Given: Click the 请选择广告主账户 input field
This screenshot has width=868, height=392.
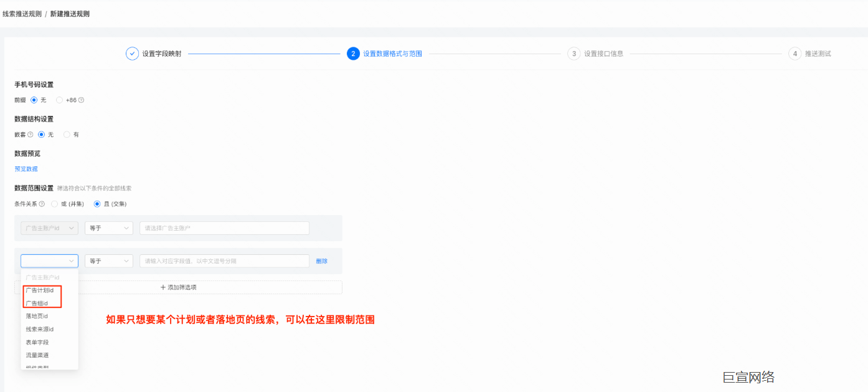Looking at the screenshot, I should tap(224, 227).
